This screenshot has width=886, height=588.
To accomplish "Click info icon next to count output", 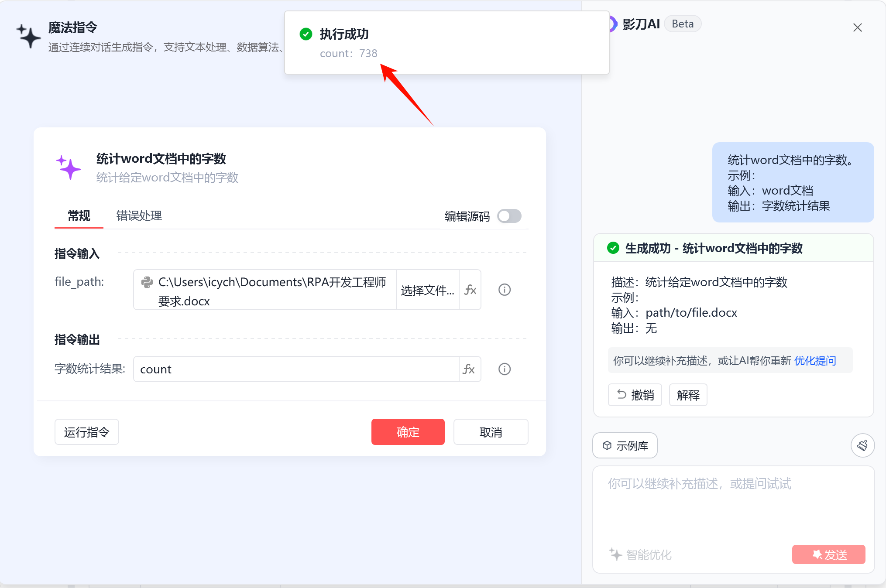I will (505, 369).
